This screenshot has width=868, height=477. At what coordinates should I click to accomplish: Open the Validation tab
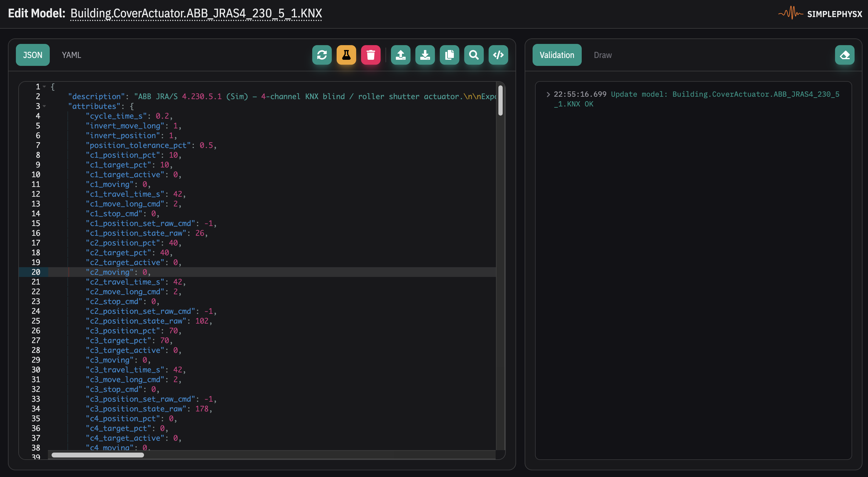557,55
